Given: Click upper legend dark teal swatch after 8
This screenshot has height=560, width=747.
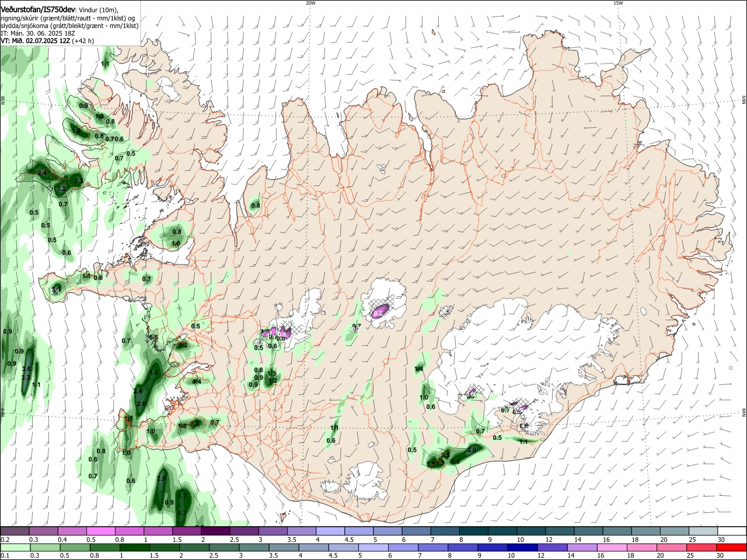Looking at the screenshot, I should (x=474, y=531).
